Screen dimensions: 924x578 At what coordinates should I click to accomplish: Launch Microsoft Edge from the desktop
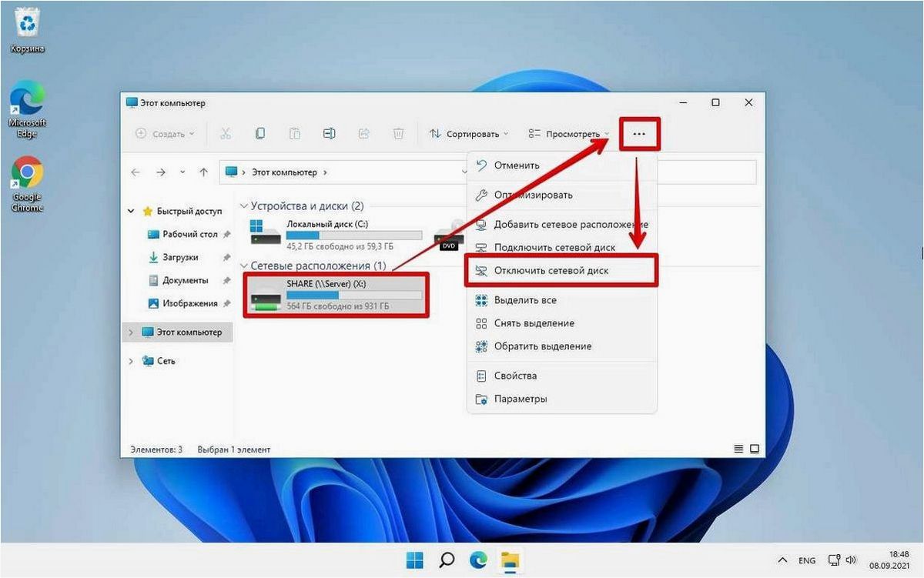tap(26, 111)
